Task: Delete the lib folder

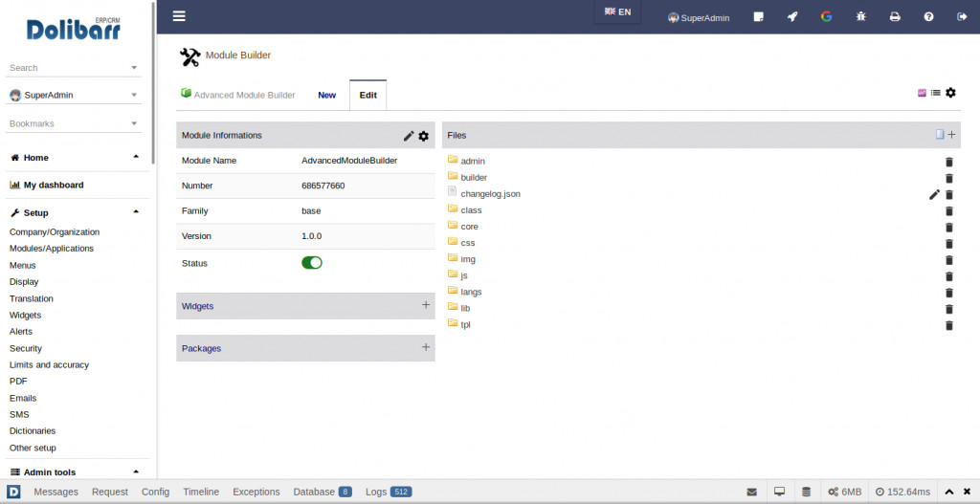Action: pyautogui.click(x=949, y=309)
